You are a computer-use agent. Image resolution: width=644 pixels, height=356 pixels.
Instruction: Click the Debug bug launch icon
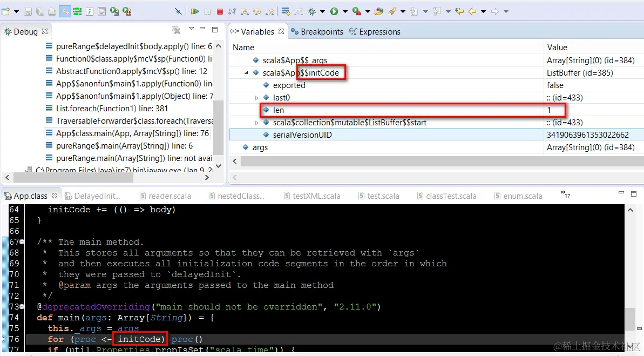point(312,11)
